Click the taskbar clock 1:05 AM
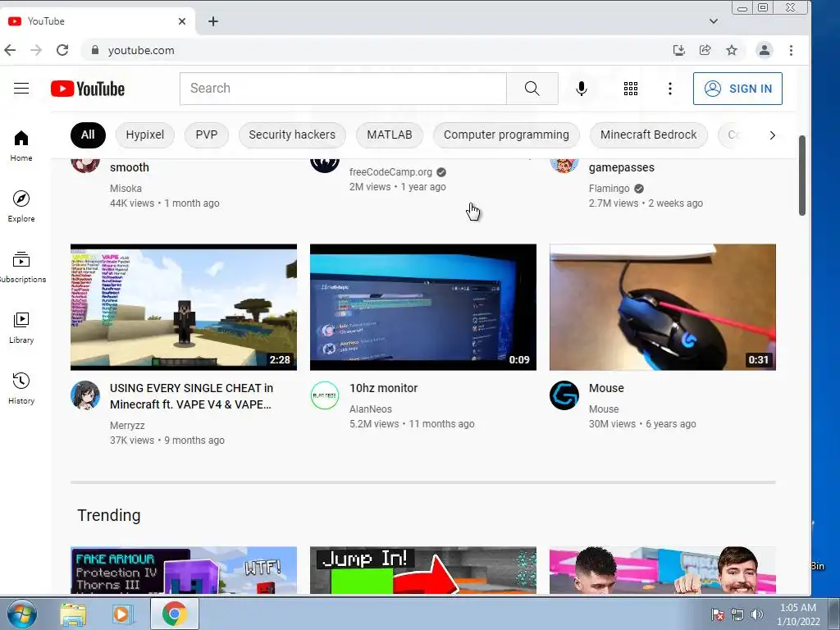Screen dimensions: 840x630 coord(798,614)
